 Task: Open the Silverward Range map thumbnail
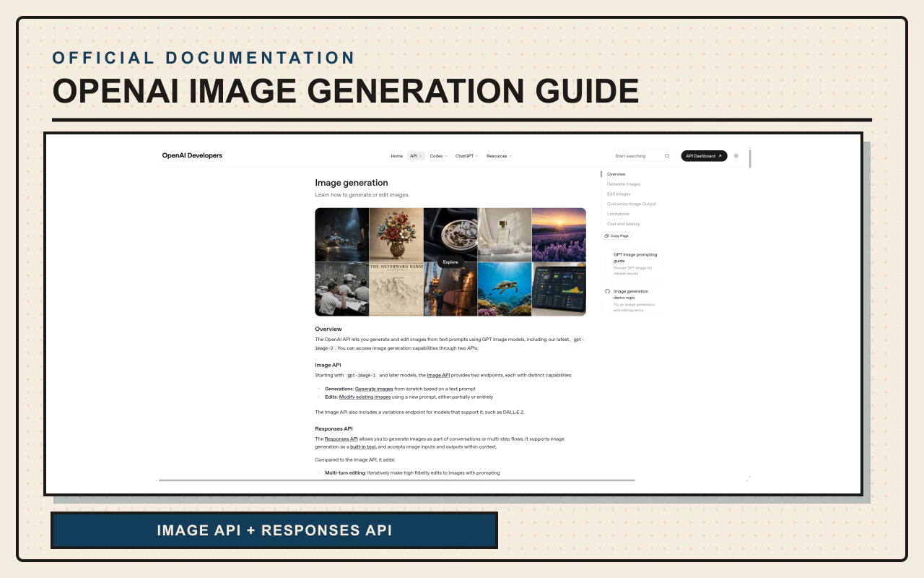396,289
